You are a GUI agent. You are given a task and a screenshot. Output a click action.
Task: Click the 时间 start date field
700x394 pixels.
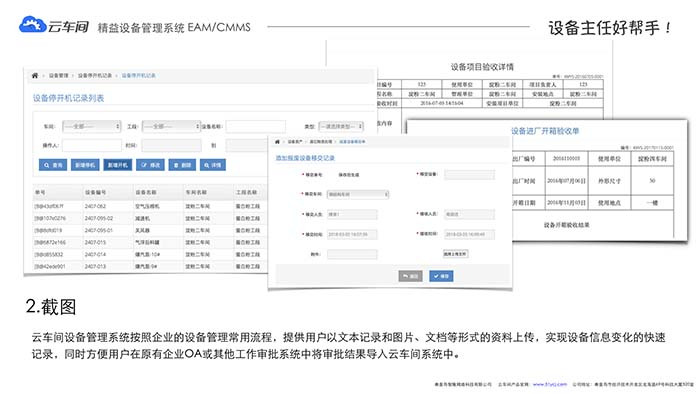pyautogui.click(x=171, y=145)
